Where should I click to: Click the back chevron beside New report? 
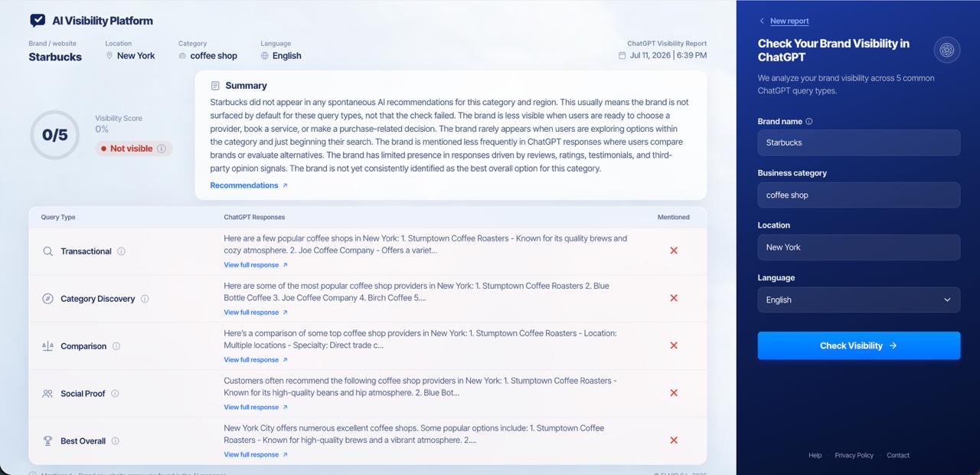(762, 21)
